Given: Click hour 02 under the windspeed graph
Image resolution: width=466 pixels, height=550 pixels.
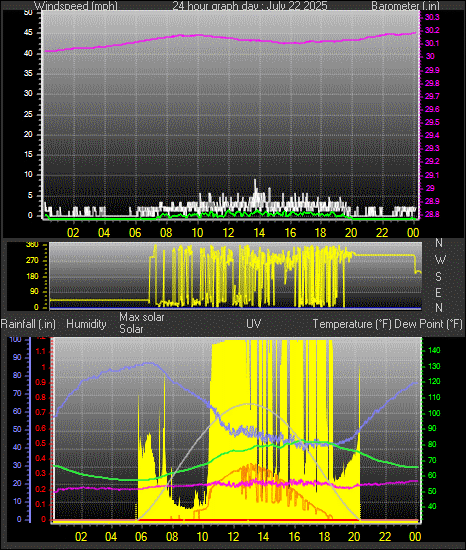Looking at the screenshot, I should pyautogui.click(x=73, y=233).
